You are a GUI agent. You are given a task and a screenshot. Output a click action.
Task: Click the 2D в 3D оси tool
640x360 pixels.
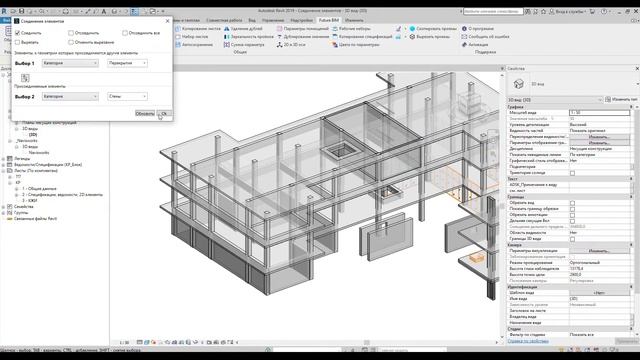click(291, 45)
